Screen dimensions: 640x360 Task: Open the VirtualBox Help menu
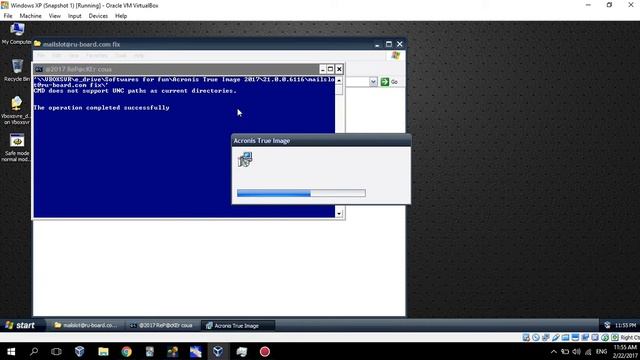point(121,16)
